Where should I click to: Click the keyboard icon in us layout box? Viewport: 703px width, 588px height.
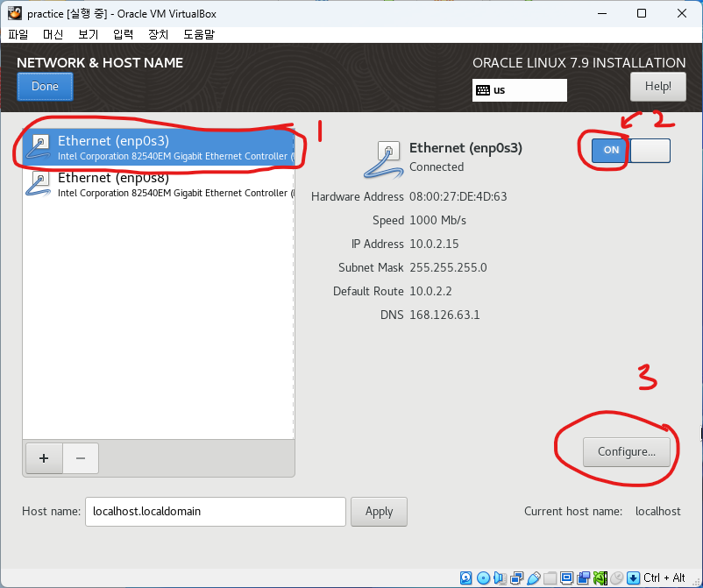click(x=483, y=90)
